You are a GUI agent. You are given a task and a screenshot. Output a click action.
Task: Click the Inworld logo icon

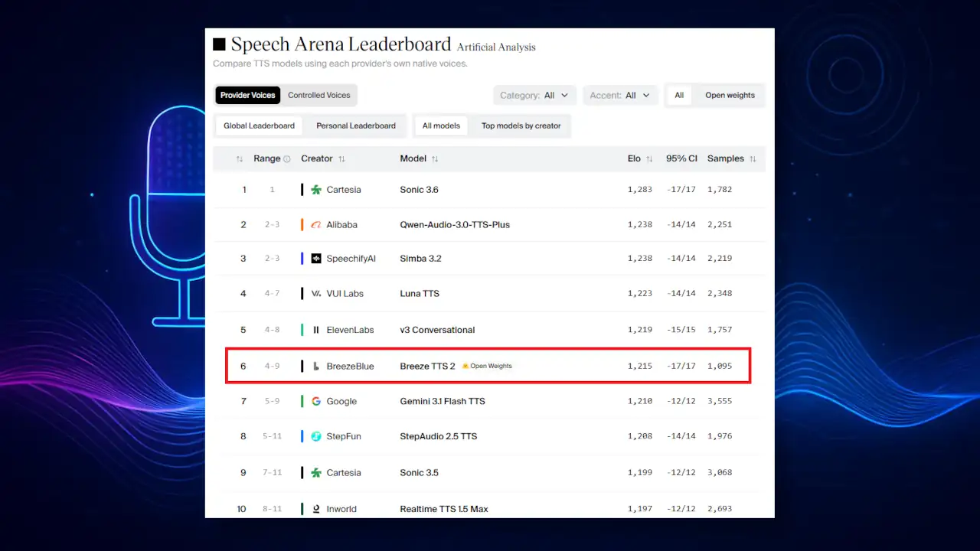[316, 509]
